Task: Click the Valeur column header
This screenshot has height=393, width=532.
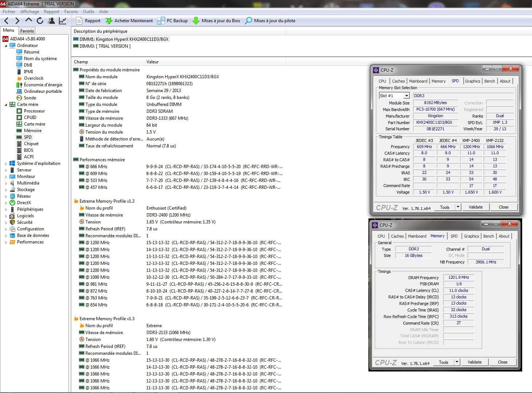Action: 215,62
